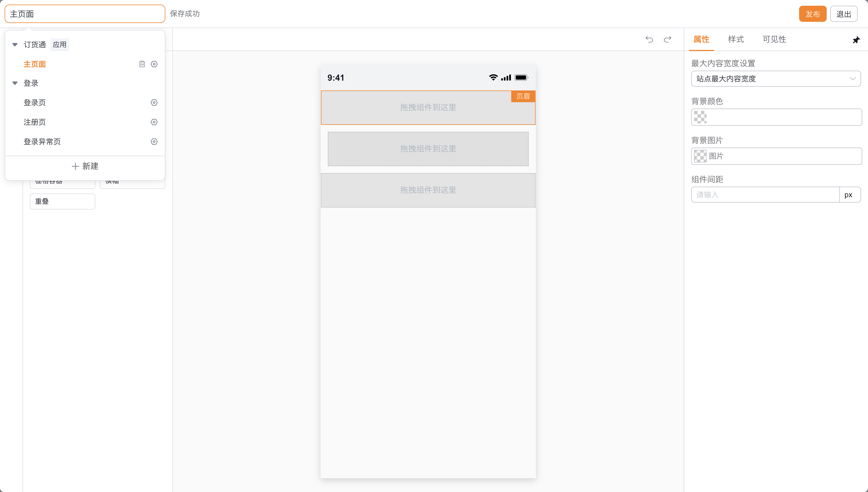Switch to the 可见性 tab
This screenshot has height=492, width=868.
click(774, 39)
